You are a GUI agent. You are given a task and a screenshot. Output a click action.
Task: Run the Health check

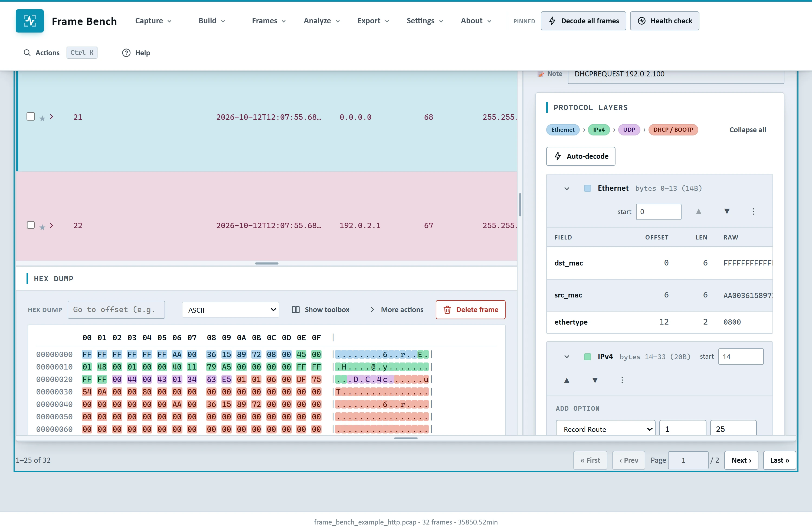(x=664, y=21)
